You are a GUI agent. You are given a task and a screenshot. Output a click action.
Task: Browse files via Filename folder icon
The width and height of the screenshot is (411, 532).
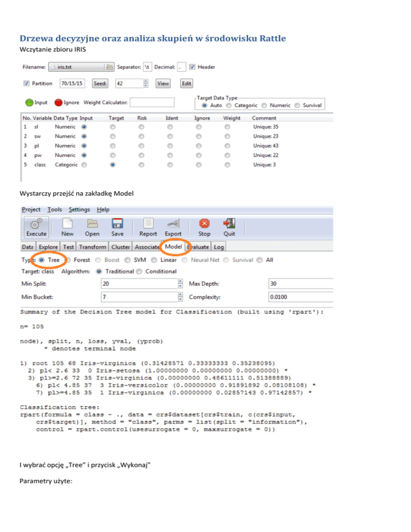109,67
